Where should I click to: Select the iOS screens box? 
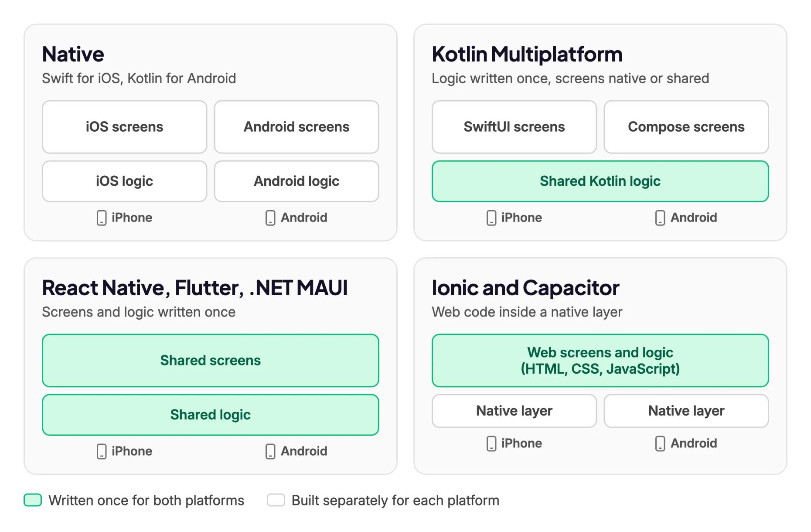[125, 127]
